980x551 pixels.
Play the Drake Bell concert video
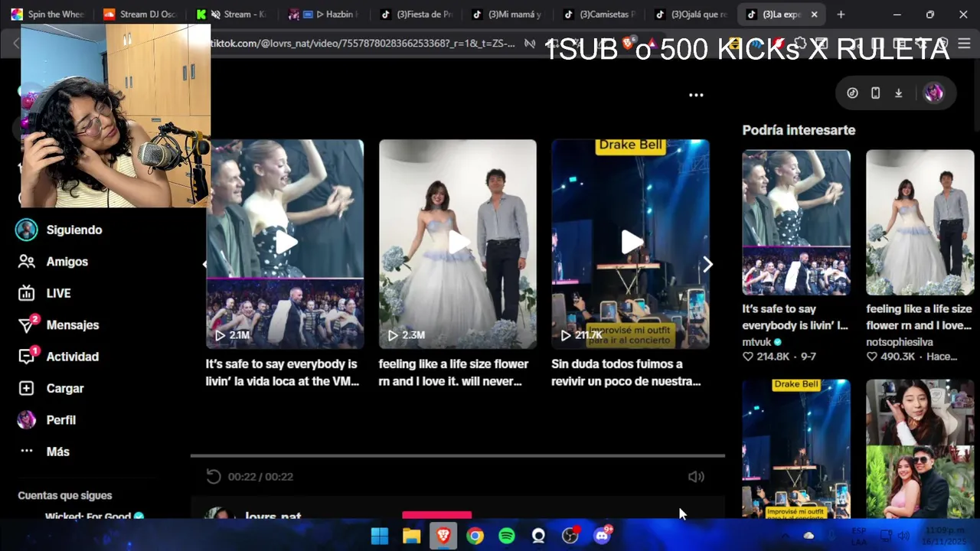[631, 244]
